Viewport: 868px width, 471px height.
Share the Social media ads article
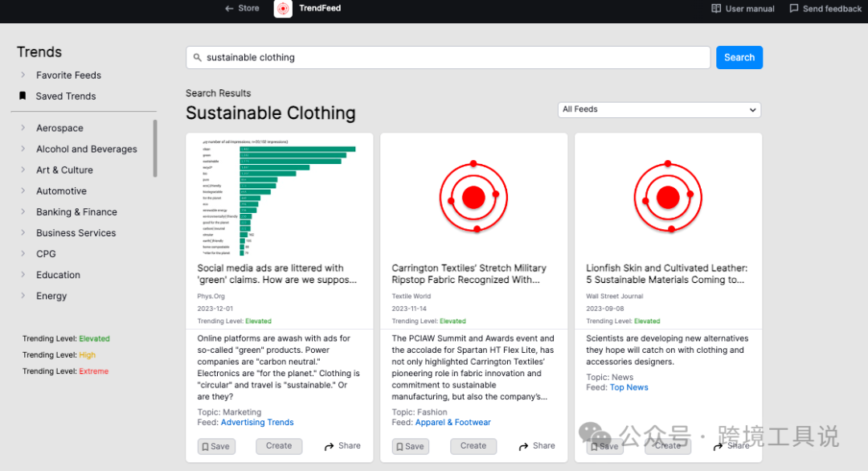[342, 446]
